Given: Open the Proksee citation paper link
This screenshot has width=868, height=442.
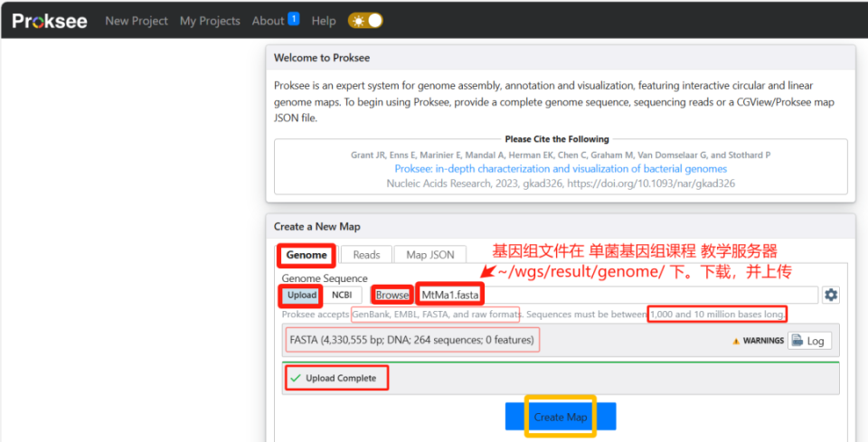Looking at the screenshot, I should coord(561,169).
